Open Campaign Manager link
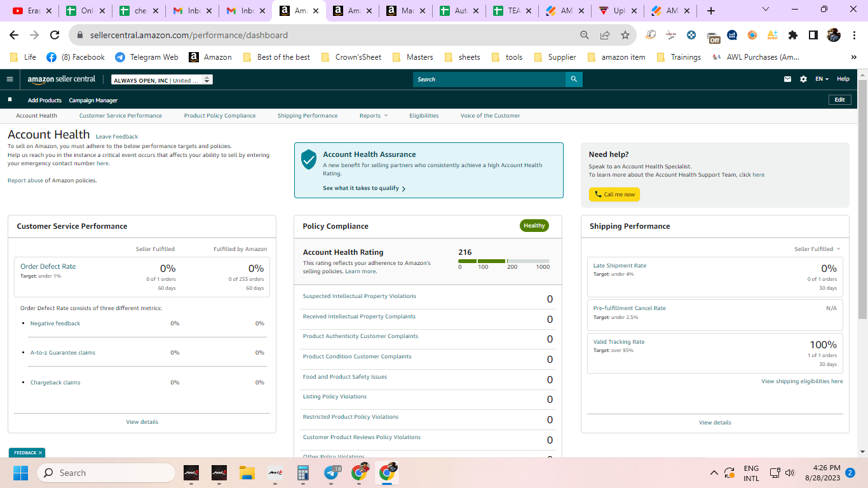 (93, 100)
